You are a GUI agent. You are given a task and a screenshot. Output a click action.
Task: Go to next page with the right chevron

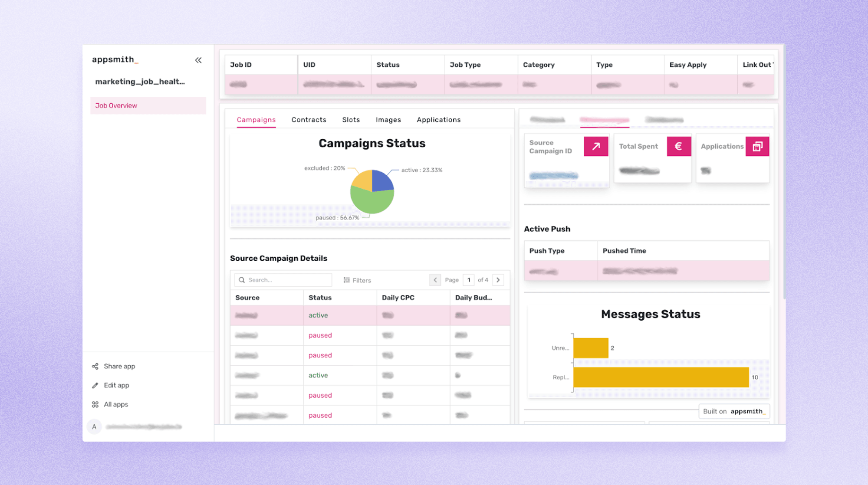(x=498, y=280)
